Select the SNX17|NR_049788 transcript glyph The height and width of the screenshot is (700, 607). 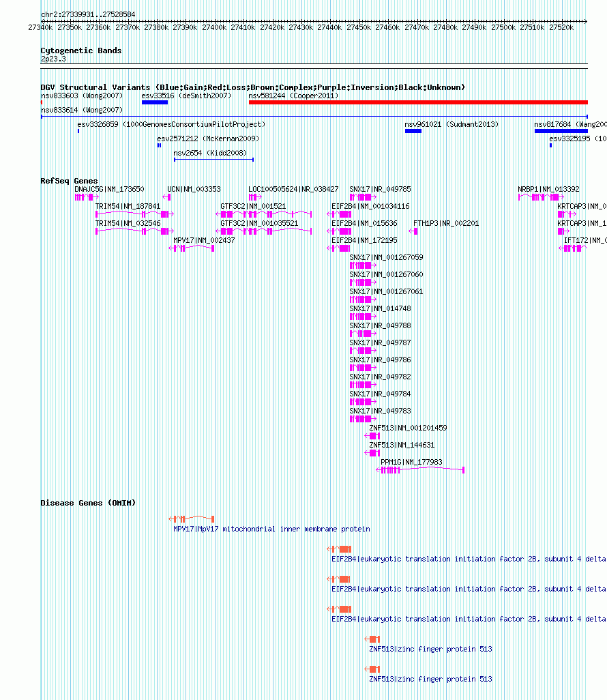pyautogui.click(x=363, y=334)
